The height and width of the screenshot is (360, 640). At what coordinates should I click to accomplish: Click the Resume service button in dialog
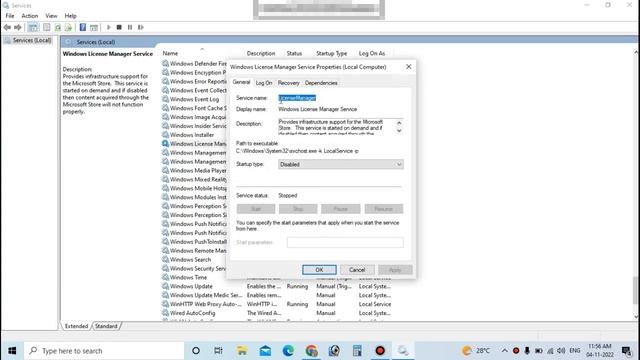point(384,209)
